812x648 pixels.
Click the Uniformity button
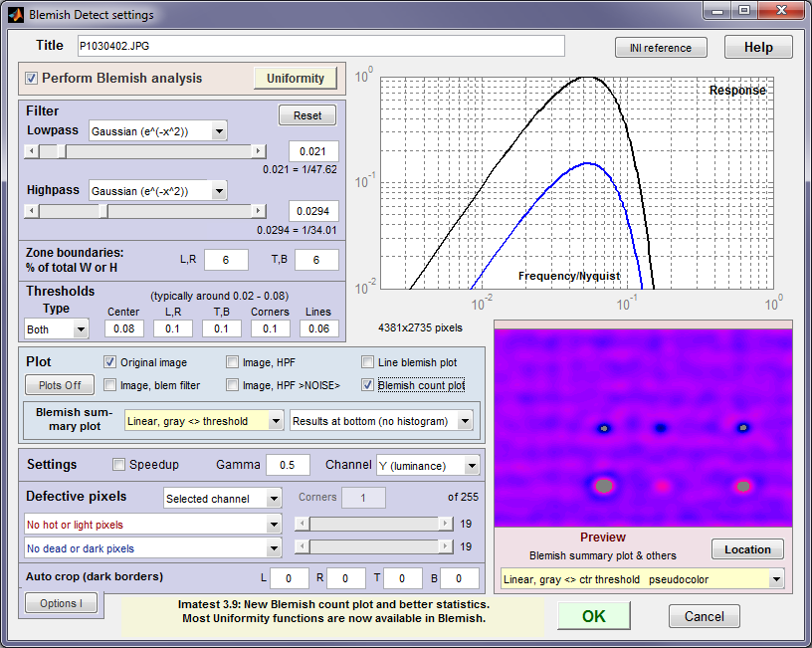[x=296, y=79]
